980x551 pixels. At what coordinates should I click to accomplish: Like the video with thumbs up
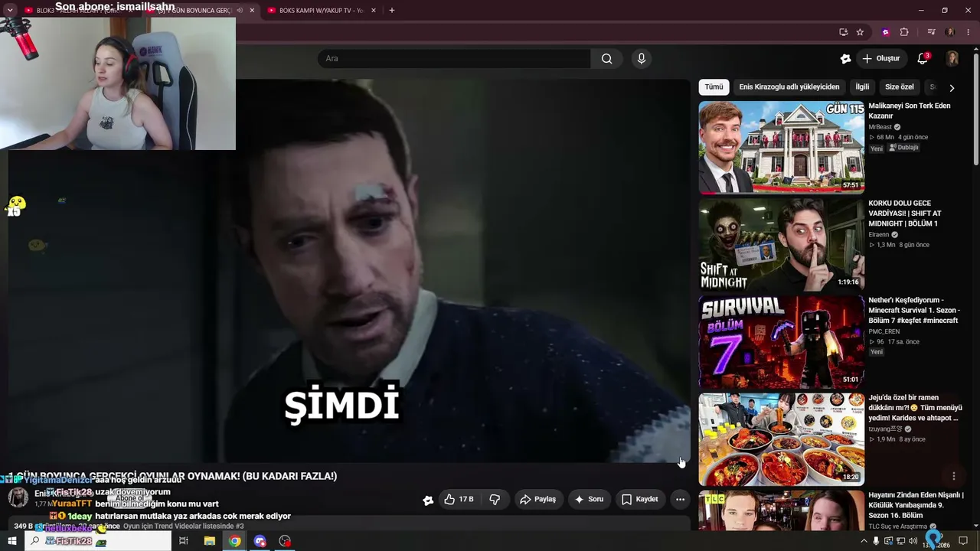459,500
